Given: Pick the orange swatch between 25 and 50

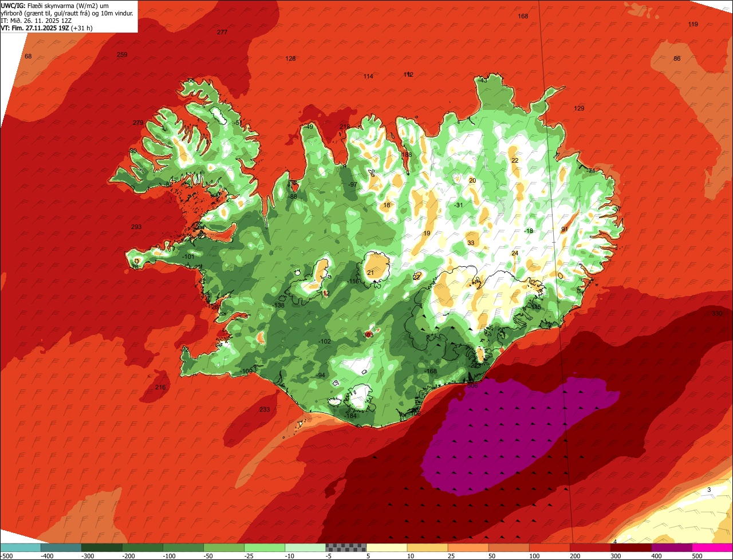Looking at the screenshot, I should click(468, 547).
